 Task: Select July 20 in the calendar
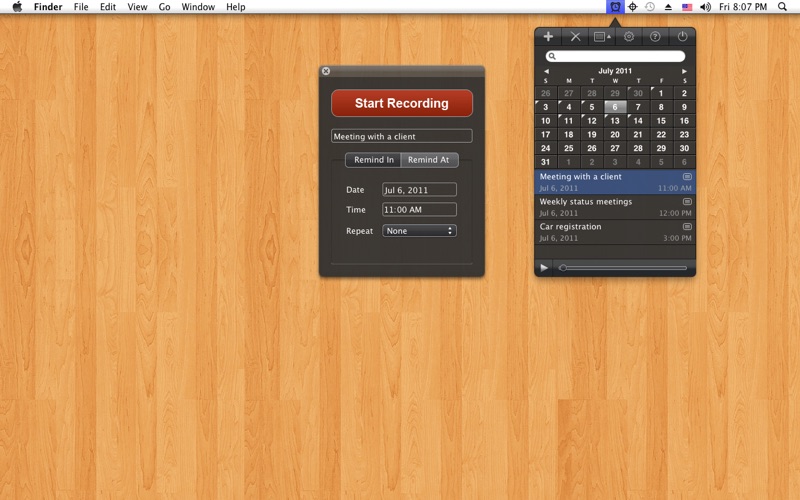pyautogui.click(x=615, y=135)
